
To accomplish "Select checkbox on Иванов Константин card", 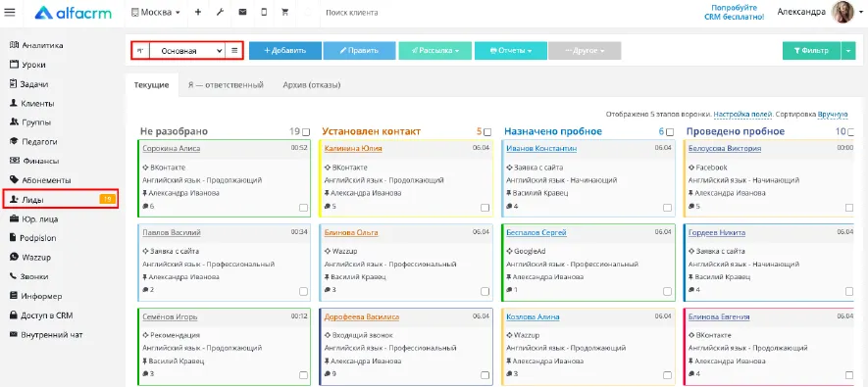I will pos(667,208).
